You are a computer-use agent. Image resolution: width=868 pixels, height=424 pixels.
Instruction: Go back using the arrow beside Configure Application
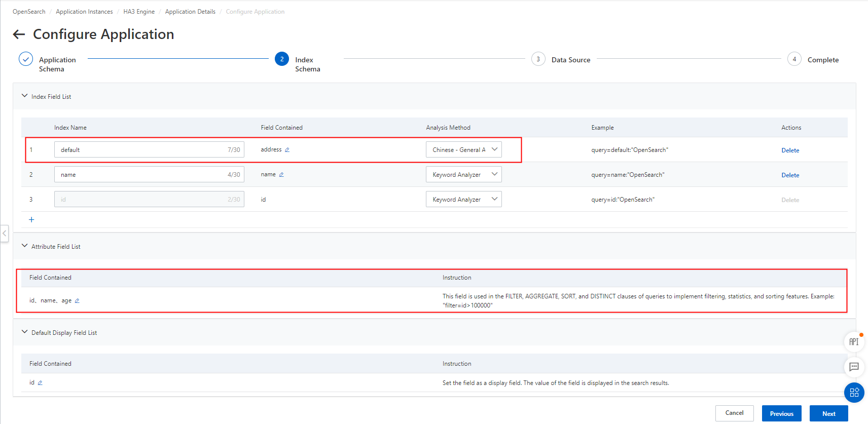tap(19, 34)
